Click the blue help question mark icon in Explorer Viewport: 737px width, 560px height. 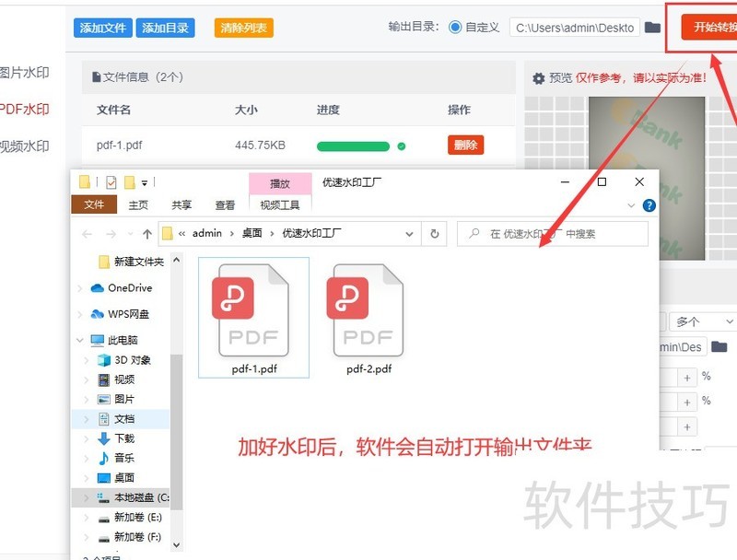coord(649,205)
